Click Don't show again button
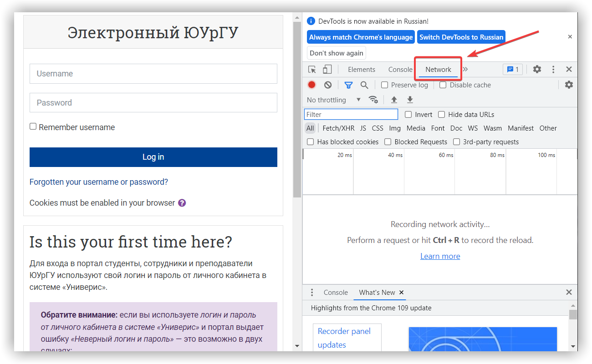Image resolution: width=592 pixels, height=364 pixels. click(x=337, y=53)
